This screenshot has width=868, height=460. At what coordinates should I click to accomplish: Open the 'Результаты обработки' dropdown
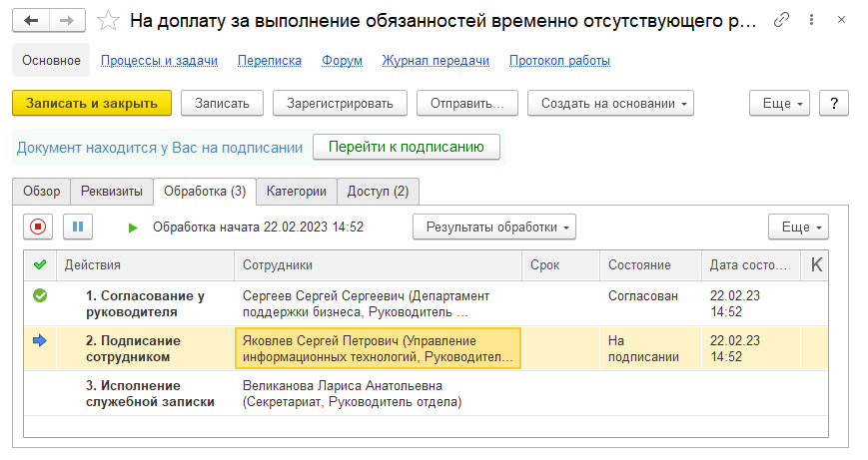coord(494,227)
